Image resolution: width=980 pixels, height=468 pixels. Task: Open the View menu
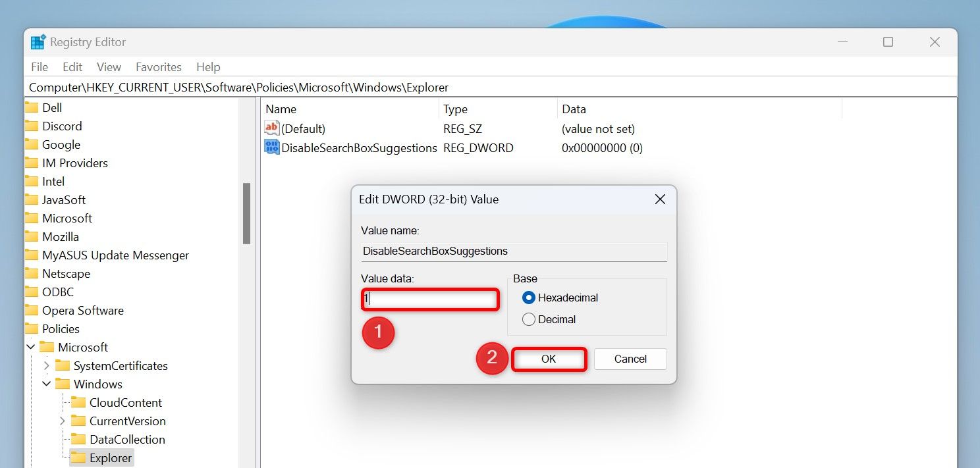pyautogui.click(x=109, y=66)
